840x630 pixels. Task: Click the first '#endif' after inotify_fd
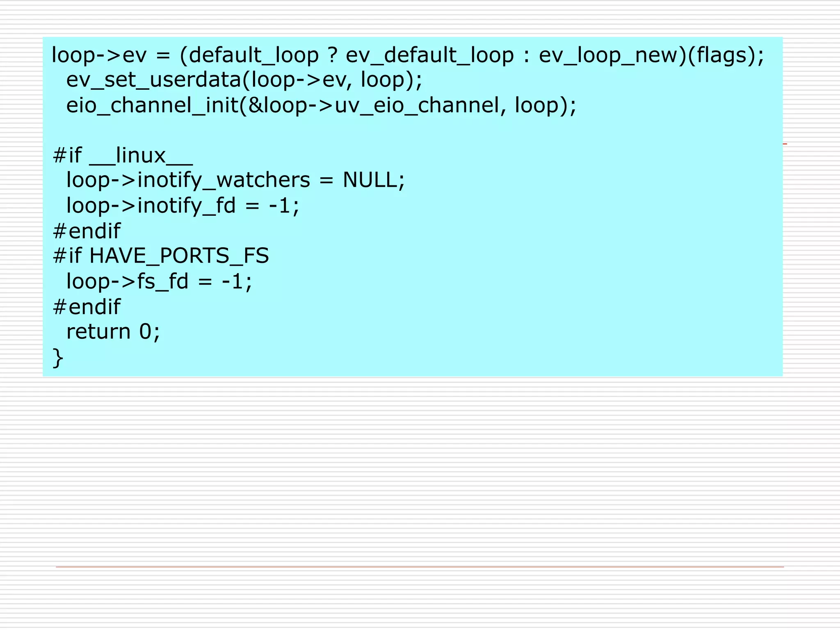[87, 231]
